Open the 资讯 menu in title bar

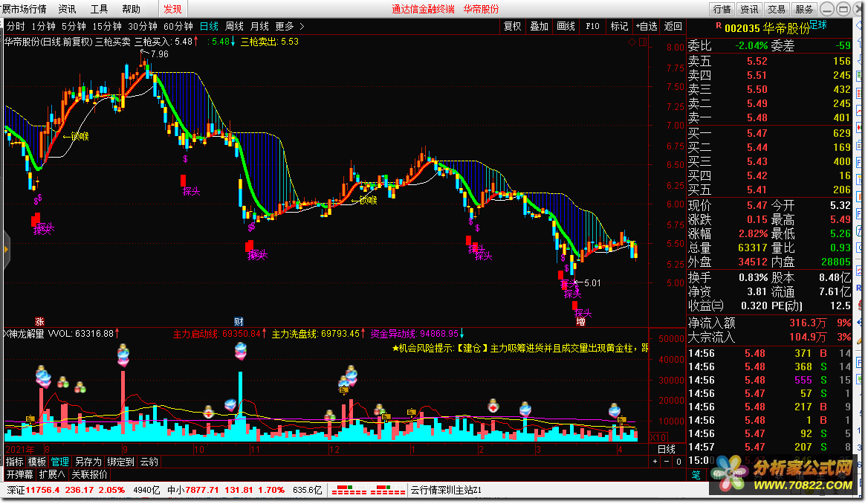(x=67, y=9)
